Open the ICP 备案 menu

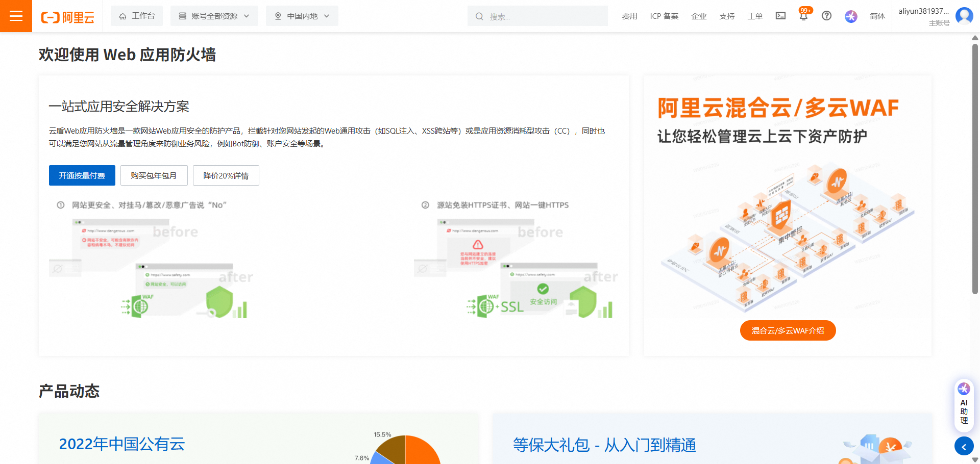[x=664, y=16]
